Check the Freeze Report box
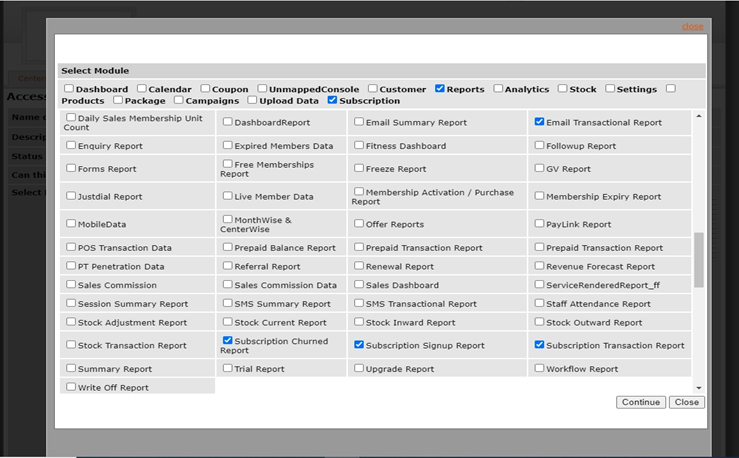The image size is (739, 458). click(359, 168)
